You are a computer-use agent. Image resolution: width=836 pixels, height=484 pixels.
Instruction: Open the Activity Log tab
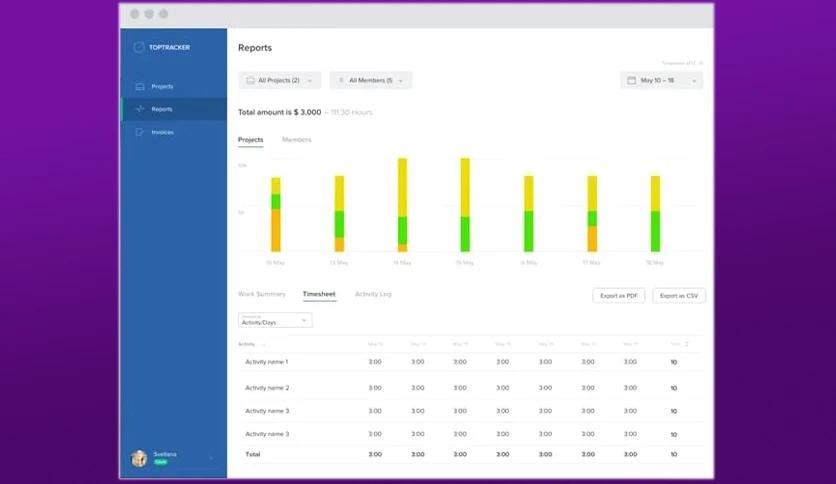click(373, 294)
